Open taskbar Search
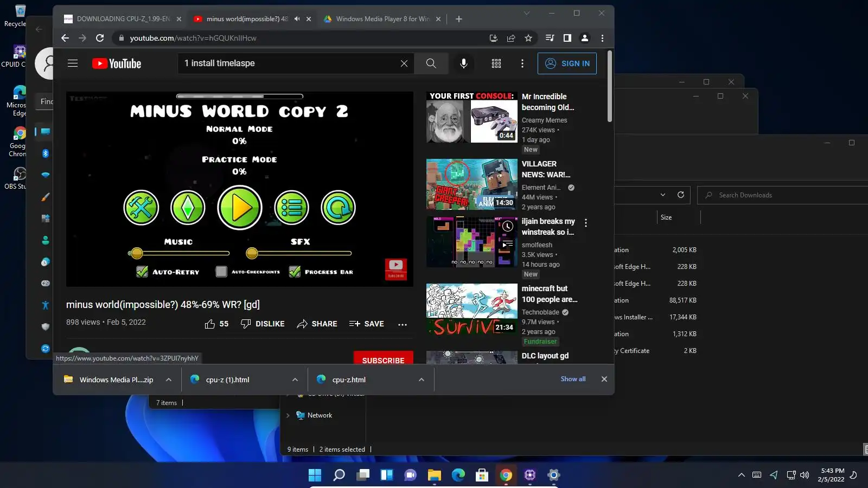 [339, 475]
